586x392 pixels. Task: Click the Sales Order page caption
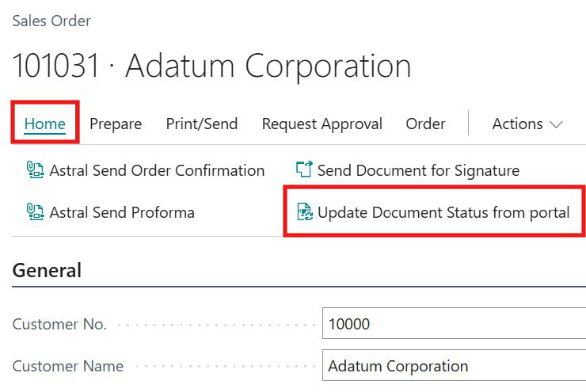click(x=51, y=21)
